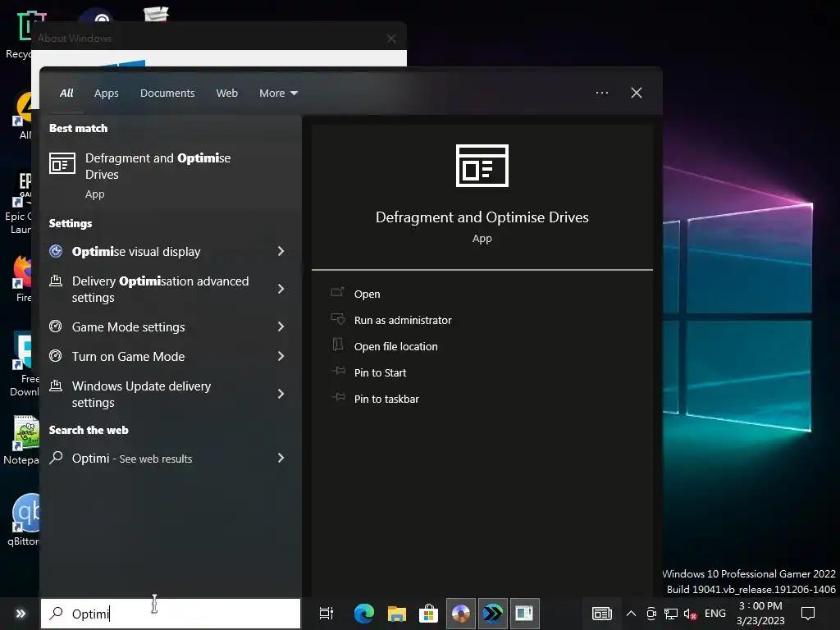Viewport: 840px width, 630px height.
Task: Expand Optimise visual display result arrow
Action: pos(281,251)
